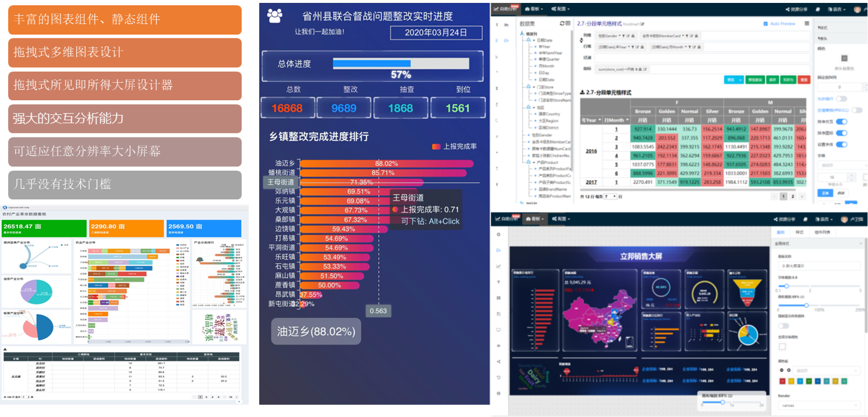Click the filter funnel icon in dashboard designer sidebar
Viewport: 868px width, 417px height.
pyautogui.click(x=498, y=282)
